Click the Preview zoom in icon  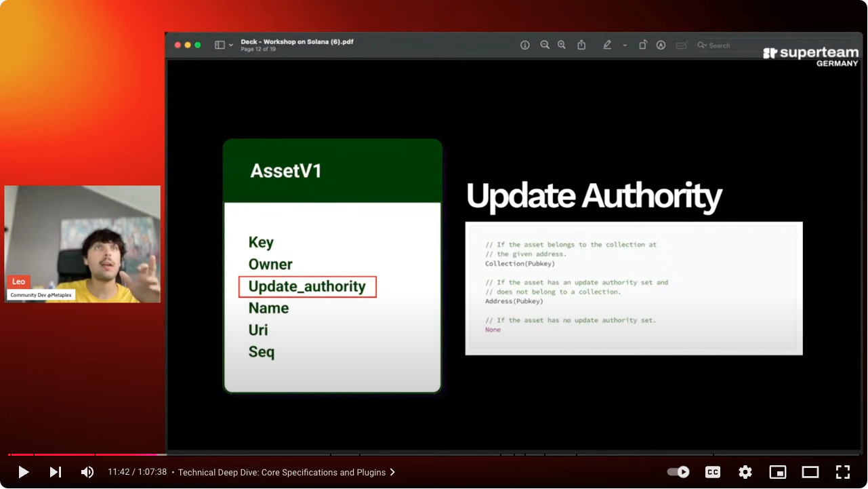pos(562,45)
